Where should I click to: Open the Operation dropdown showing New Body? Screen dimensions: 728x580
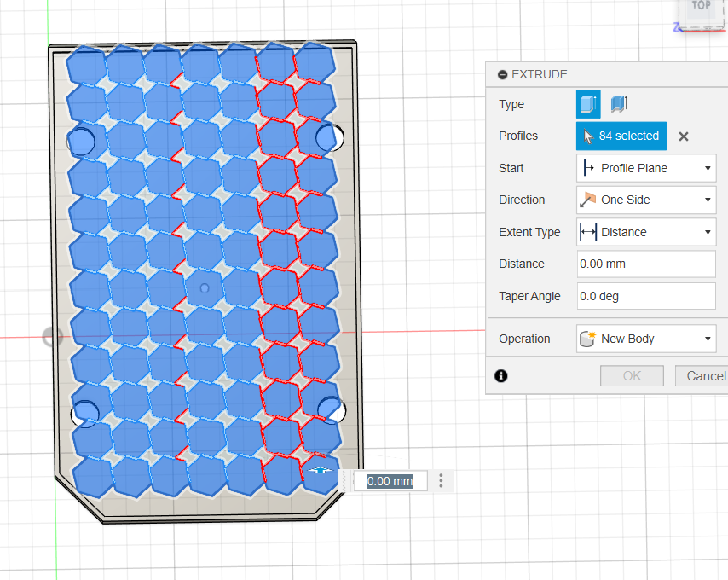[x=645, y=339]
